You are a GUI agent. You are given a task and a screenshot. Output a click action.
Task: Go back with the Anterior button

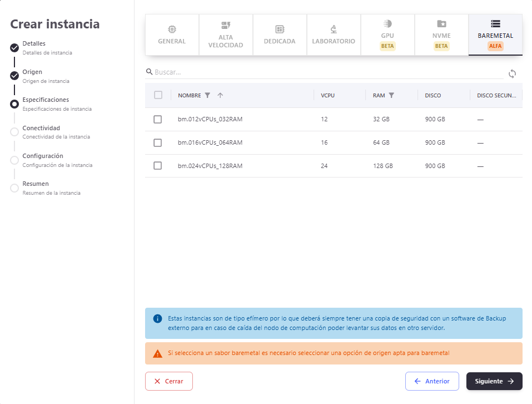pyautogui.click(x=432, y=381)
